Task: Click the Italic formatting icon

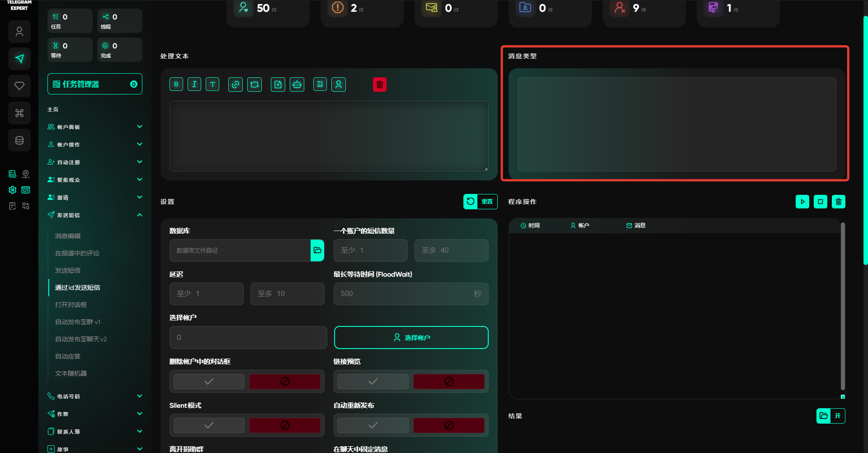Action: click(x=194, y=85)
